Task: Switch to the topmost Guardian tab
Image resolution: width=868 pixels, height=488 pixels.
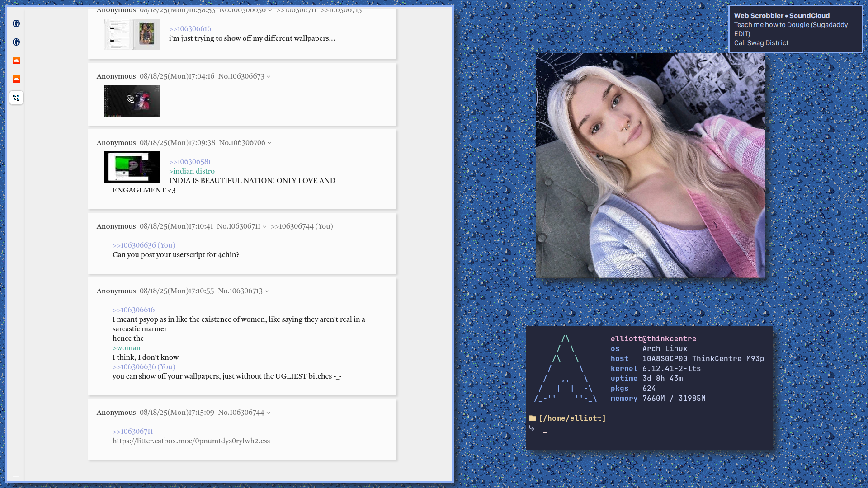Action: pos(16,23)
